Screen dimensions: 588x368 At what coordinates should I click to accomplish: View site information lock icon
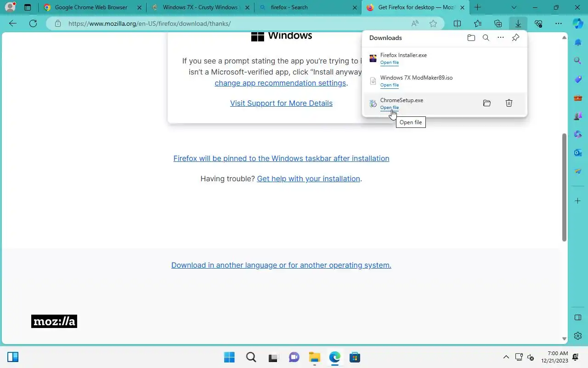pyautogui.click(x=57, y=23)
